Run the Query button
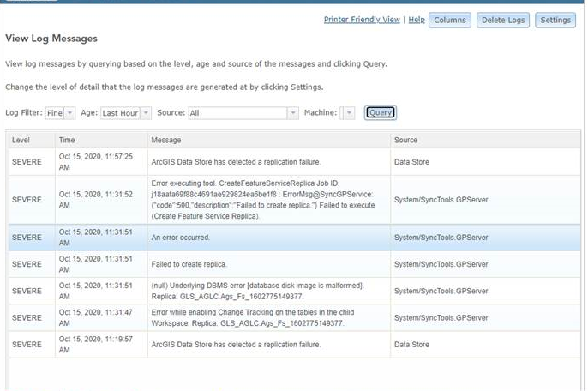Image resolution: width=588 pixels, height=391 pixels. [x=381, y=112]
